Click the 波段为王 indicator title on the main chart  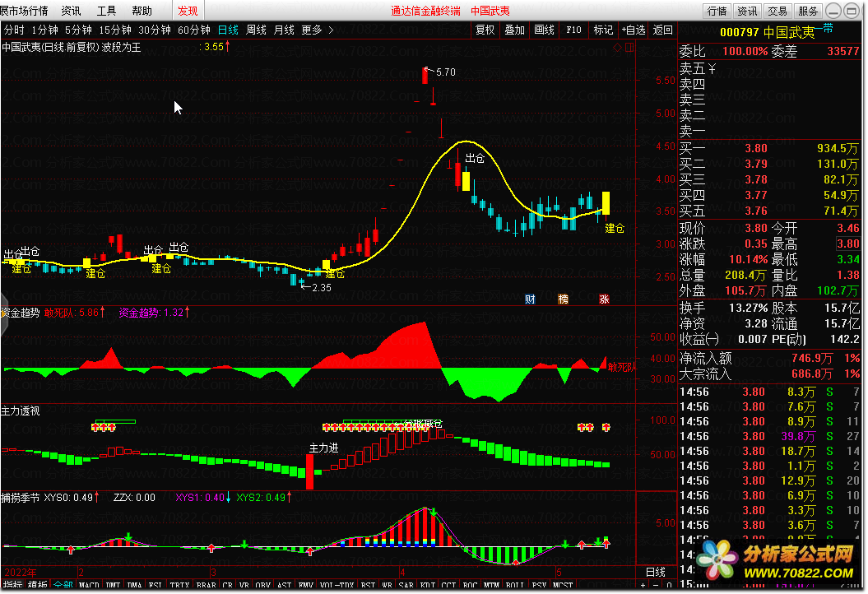(121, 48)
